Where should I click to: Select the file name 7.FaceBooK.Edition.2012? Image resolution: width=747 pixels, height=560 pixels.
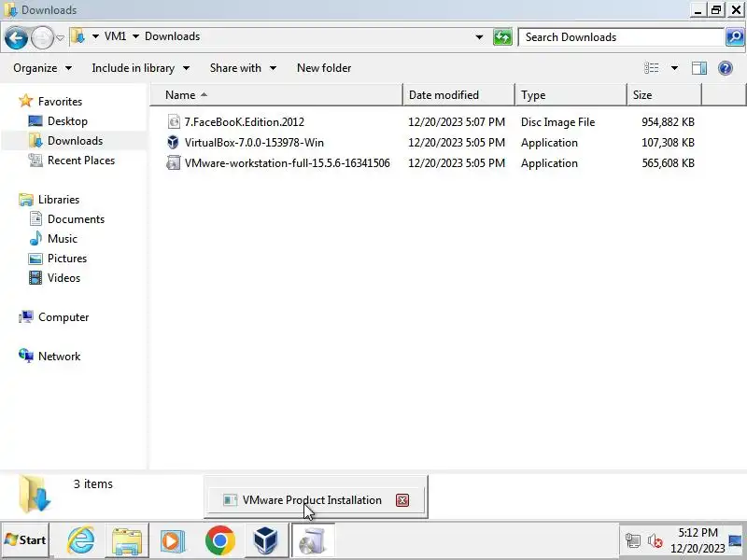(245, 122)
